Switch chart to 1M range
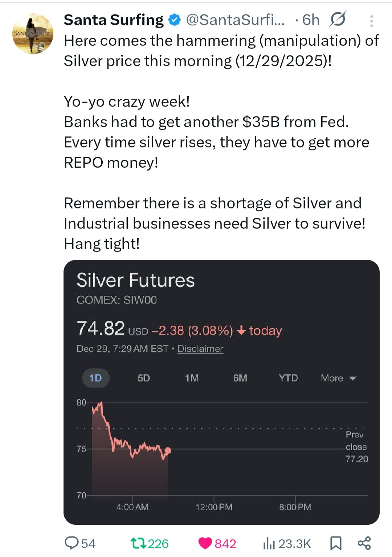This screenshot has height=557, width=392. pyautogui.click(x=192, y=378)
